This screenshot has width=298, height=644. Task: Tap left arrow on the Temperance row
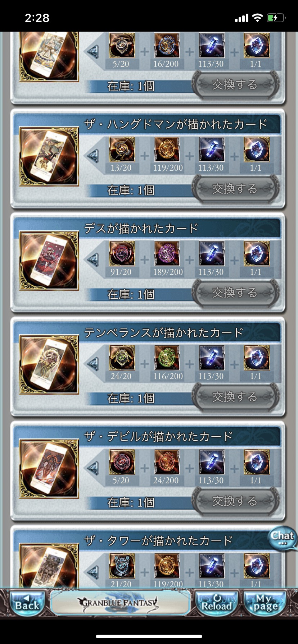tap(93, 364)
